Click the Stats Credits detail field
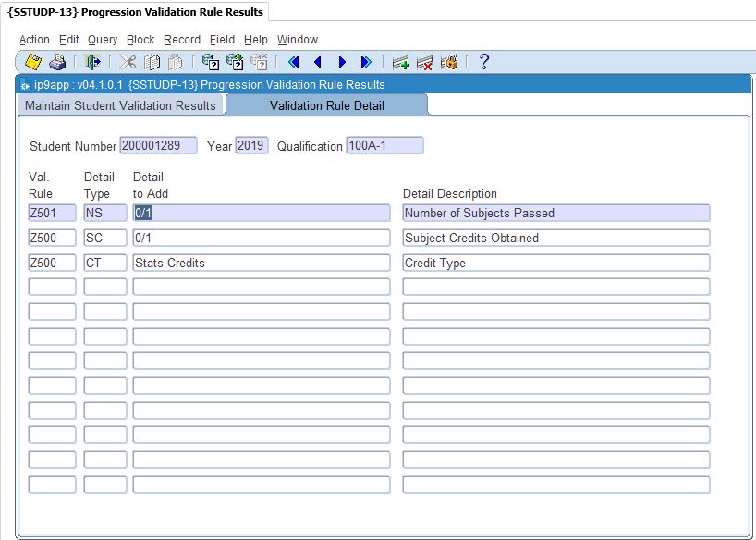The height and width of the screenshot is (540, 756). point(261,263)
